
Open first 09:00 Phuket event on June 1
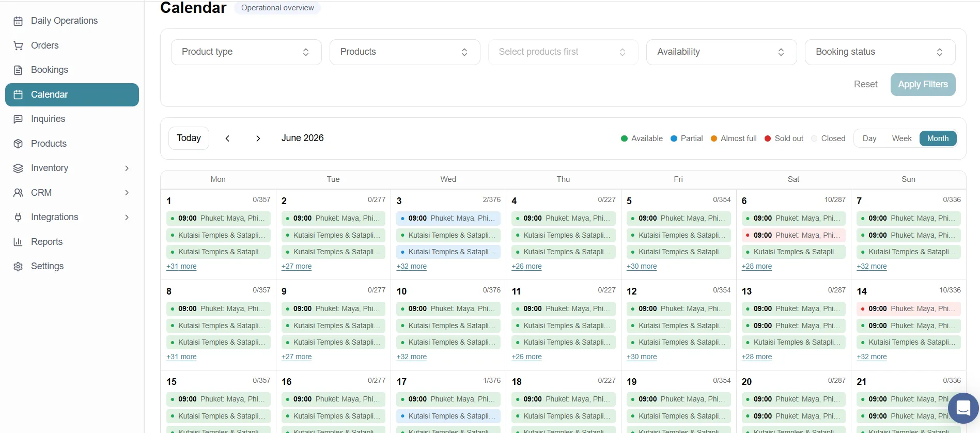[218, 219]
